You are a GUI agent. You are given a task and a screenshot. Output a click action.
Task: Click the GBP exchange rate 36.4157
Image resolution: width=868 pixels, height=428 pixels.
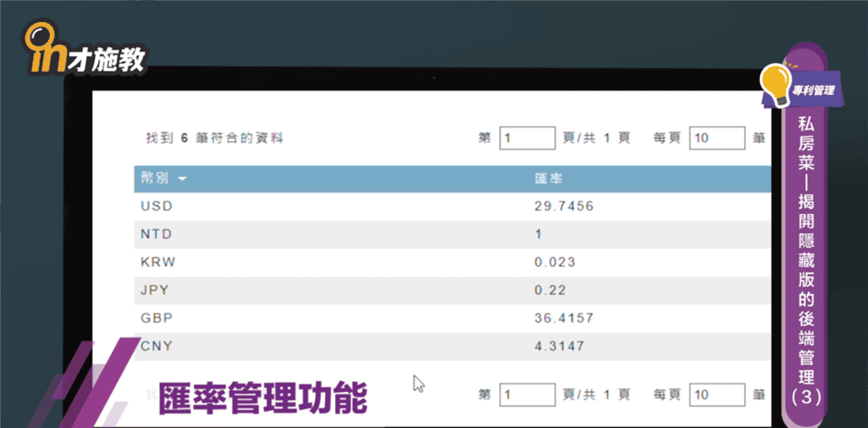coord(563,317)
